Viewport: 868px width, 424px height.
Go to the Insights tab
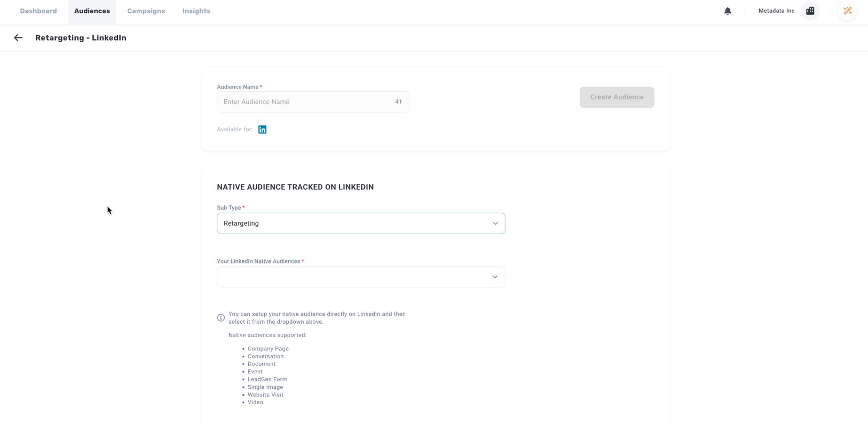pyautogui.click(x=196, y=11)
